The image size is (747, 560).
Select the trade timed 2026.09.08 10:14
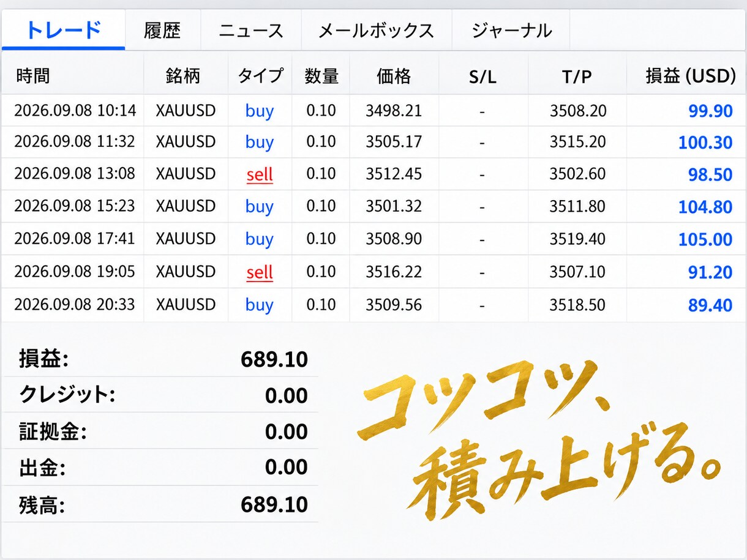[x=374, y=111]
